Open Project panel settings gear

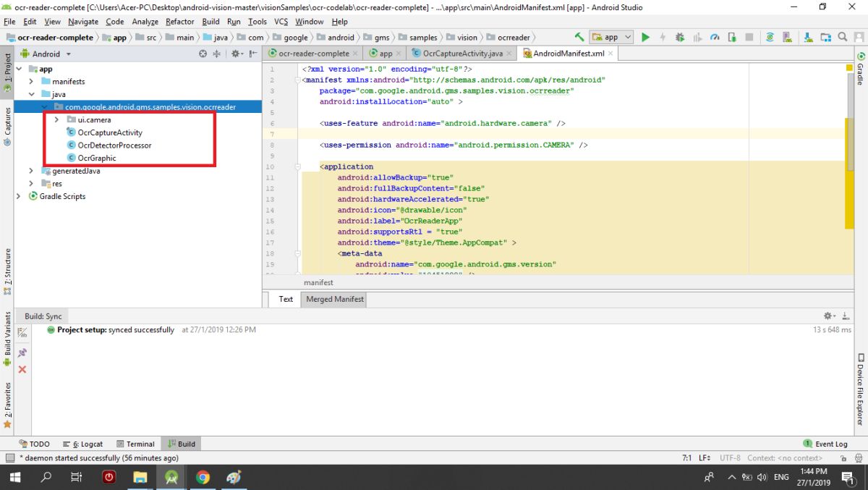tap(237, 54)
